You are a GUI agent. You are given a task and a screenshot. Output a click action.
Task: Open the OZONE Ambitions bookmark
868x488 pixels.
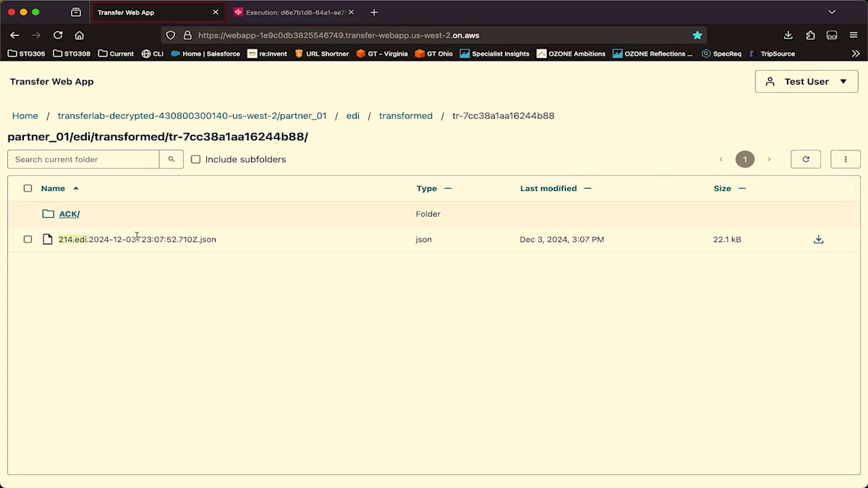click(x=571, y=53)
